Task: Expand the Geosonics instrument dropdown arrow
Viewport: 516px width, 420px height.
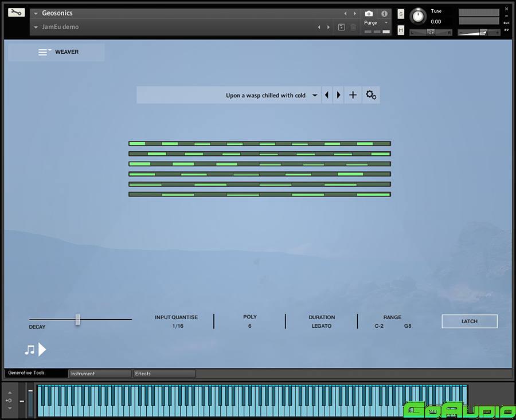Action: pos(36,14)
